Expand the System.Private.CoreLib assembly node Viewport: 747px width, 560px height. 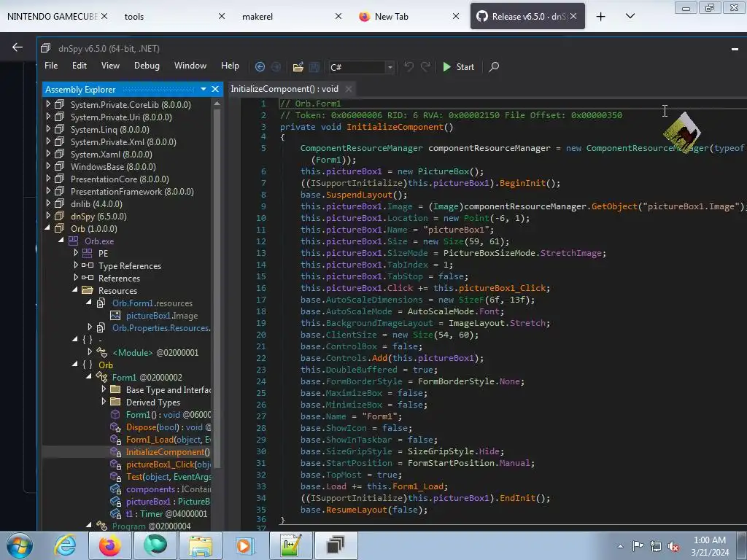(x=47, y=104)
